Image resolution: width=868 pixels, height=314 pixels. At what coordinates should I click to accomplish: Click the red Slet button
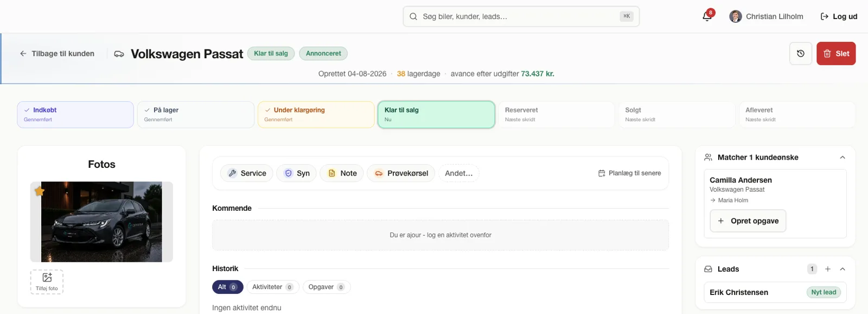pos(836,53)
